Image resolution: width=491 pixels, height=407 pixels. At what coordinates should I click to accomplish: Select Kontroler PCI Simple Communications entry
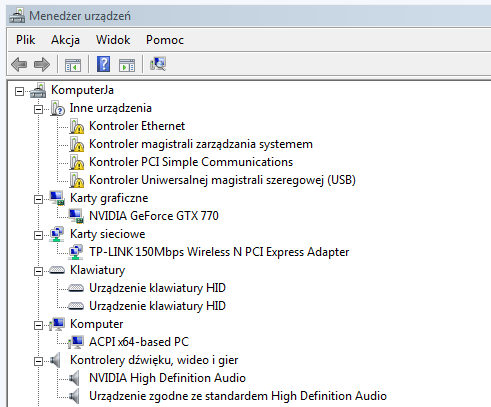pyautogui.click(x=191, y=162)
